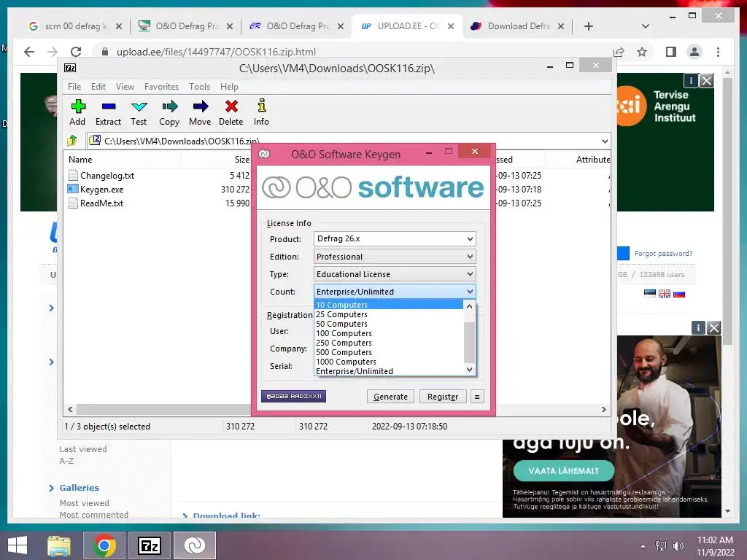
Task: Select 250 Computers in Count list
Action: coord(388,343)
